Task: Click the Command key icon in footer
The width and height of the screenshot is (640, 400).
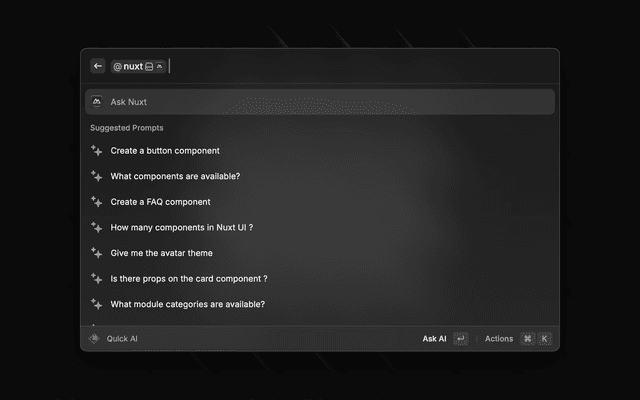Action: (x=528, y=339)
